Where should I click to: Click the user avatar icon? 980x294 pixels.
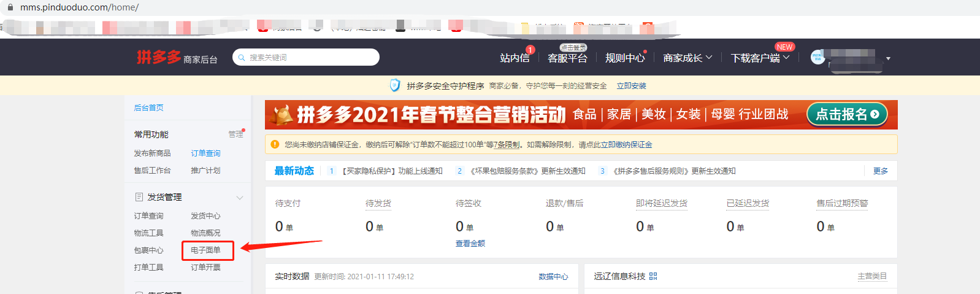(817, 57)
